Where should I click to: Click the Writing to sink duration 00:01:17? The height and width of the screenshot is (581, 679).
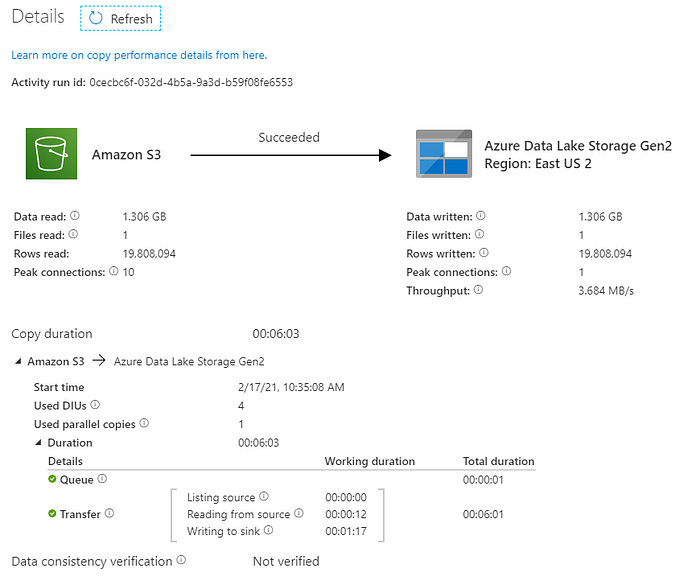tap(346, 531)
